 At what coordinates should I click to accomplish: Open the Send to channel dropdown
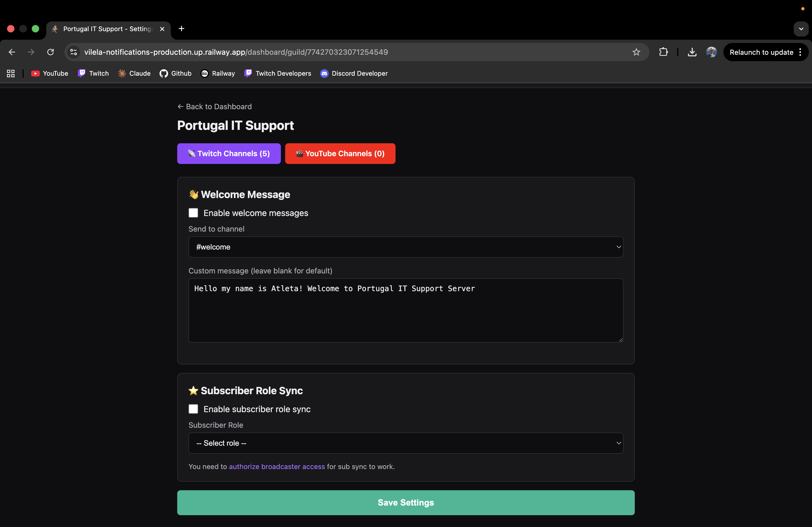(405, 247)
